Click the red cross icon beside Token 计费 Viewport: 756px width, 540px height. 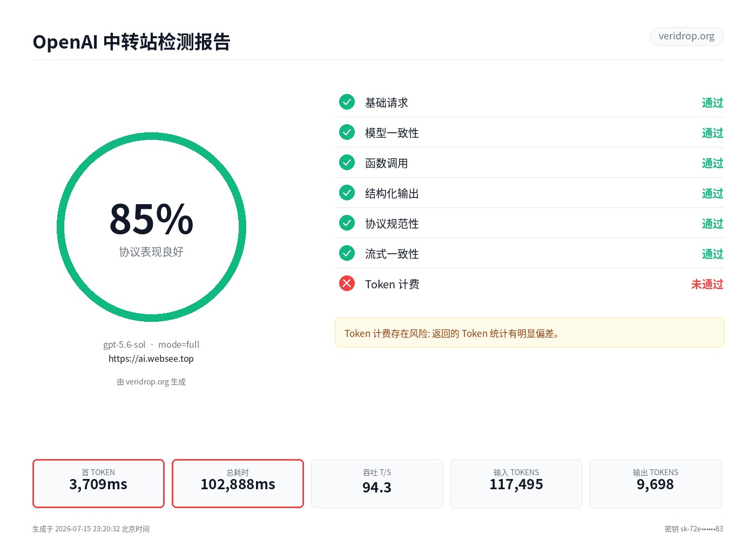[347, 283]
